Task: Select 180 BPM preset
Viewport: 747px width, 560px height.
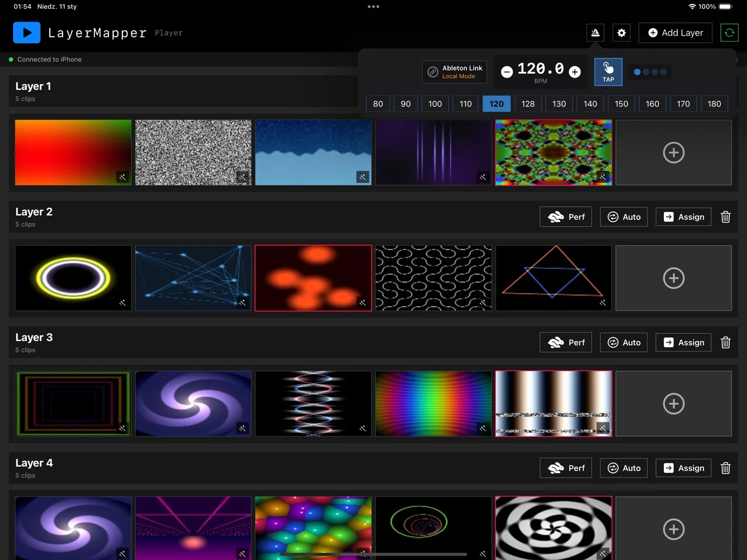Action: coord(714,104)
